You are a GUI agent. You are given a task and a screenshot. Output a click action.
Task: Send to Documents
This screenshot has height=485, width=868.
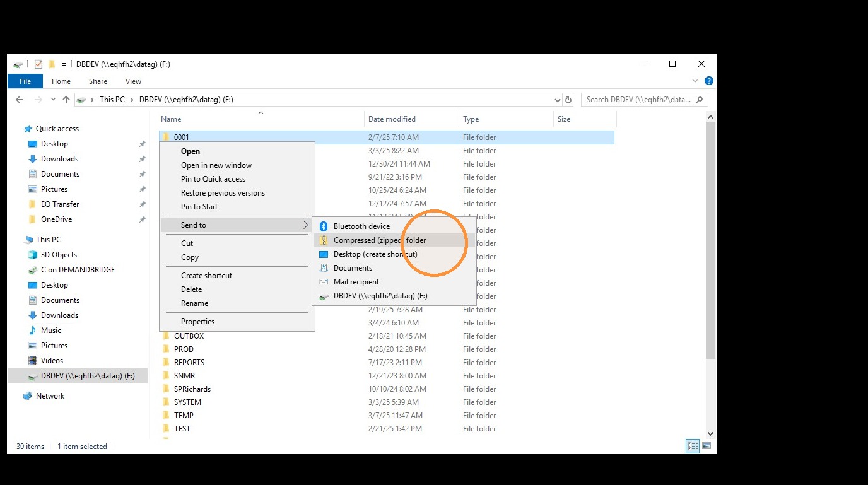pyautogui.click(x=394, y=268)
